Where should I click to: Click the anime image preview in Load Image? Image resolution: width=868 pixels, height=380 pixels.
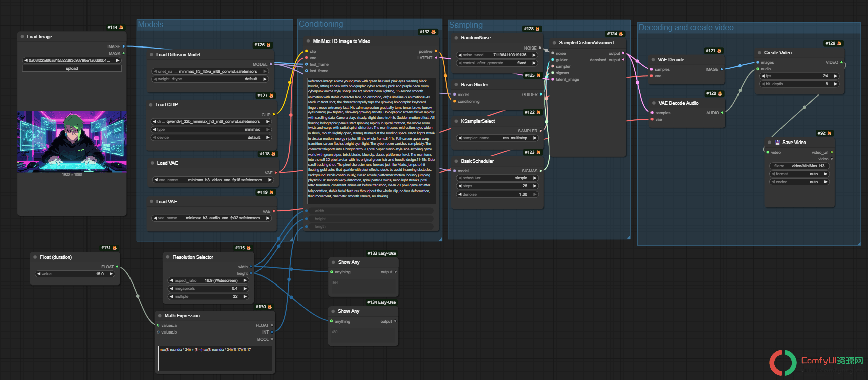72,141
